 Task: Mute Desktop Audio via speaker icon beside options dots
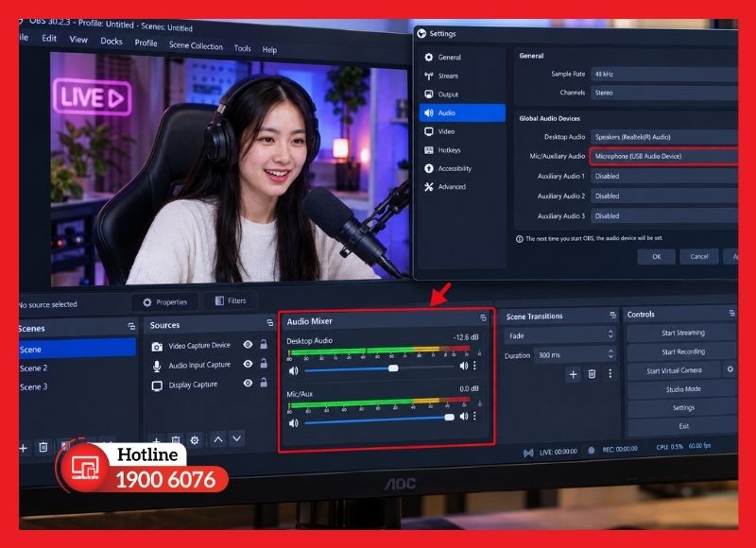[464, 366]
